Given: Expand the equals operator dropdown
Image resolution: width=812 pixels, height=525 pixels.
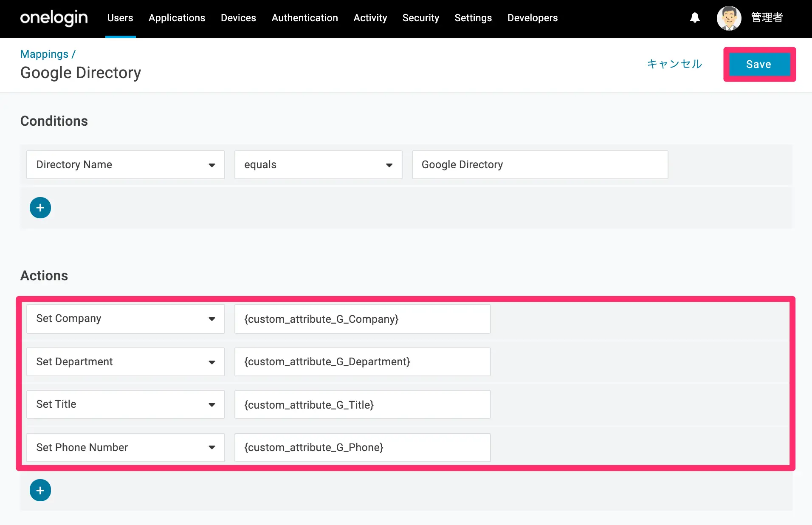Looking at the screenshot, I should (319, 165).
